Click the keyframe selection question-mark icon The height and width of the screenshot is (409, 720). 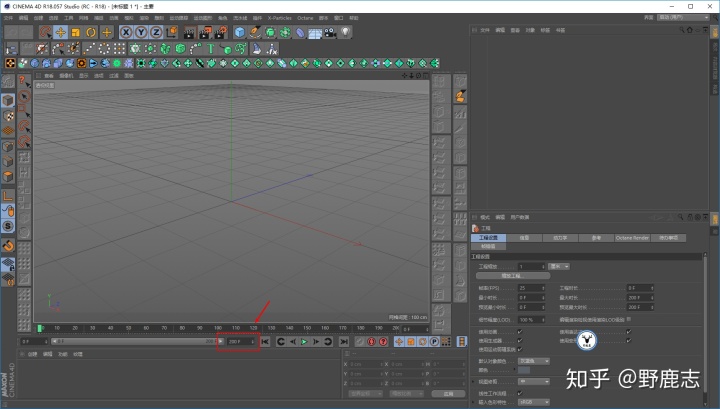pyautogui.click(x=383, y=342)
